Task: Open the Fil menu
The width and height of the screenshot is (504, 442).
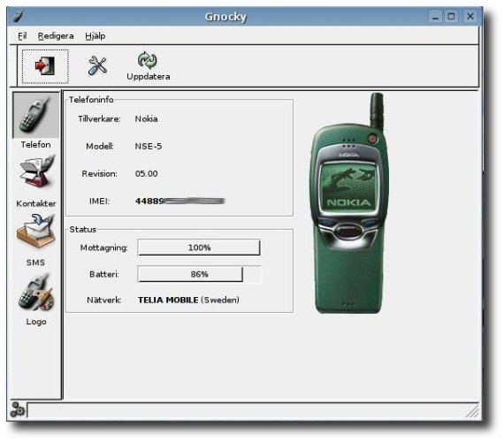Action: 22,35
